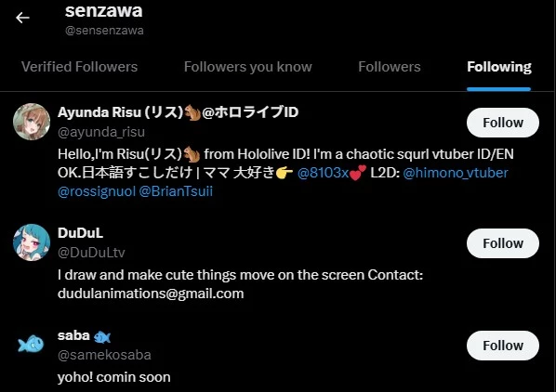Open the @BrianTsuii mention link
This screenshot has width=556, height=392.
pos(176,191)
